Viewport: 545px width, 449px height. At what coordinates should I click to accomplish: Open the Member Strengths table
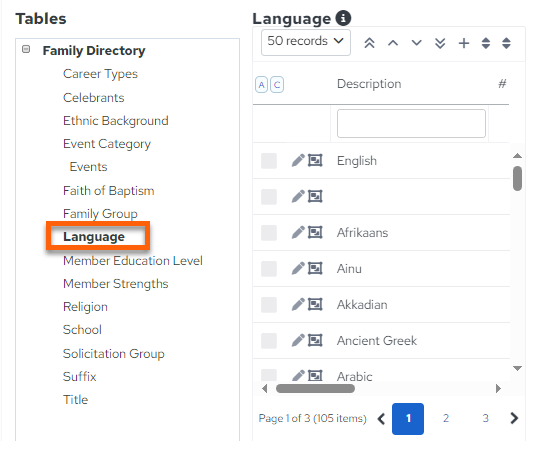(115, 284)
